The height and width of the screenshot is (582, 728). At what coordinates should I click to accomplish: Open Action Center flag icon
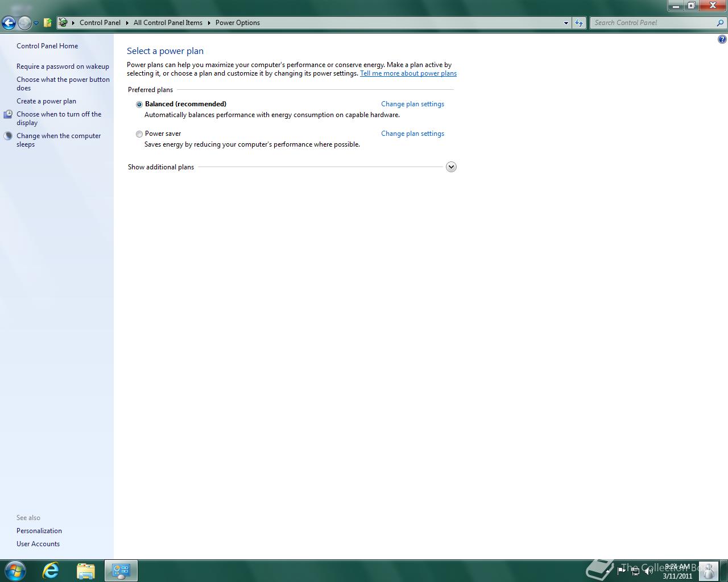(621, 571)
